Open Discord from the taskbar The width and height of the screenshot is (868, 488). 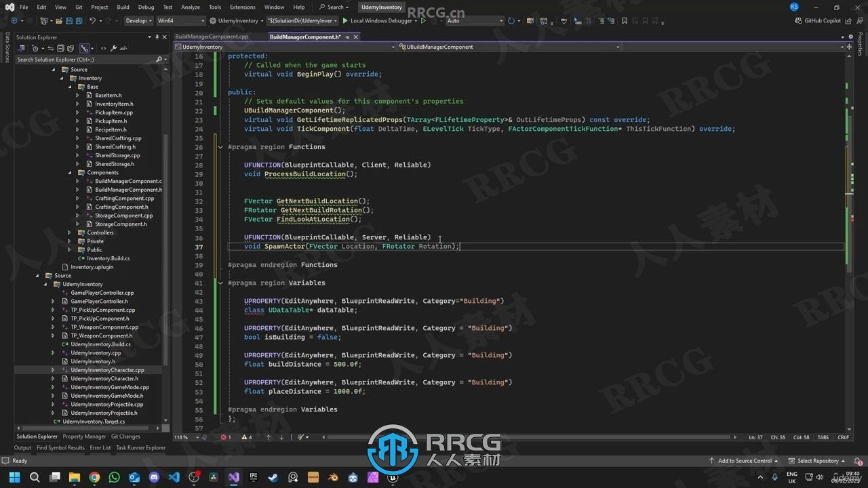coord(154,478)
